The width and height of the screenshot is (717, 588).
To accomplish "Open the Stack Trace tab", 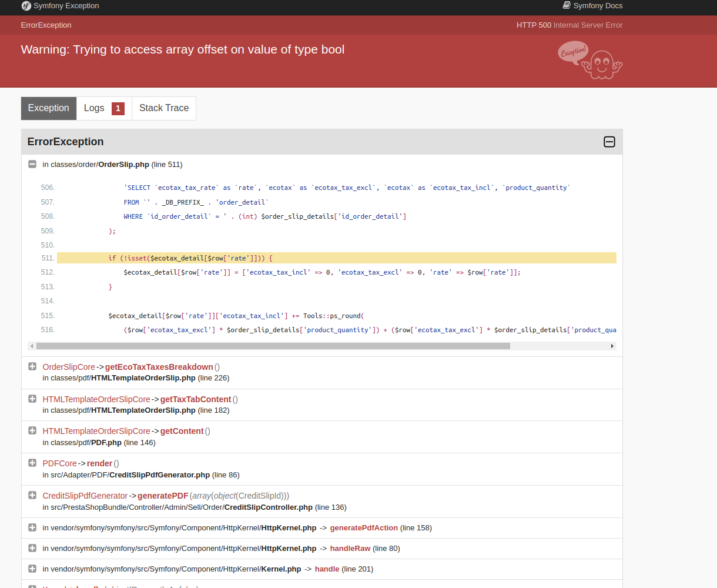I will [x=163, y=108].
